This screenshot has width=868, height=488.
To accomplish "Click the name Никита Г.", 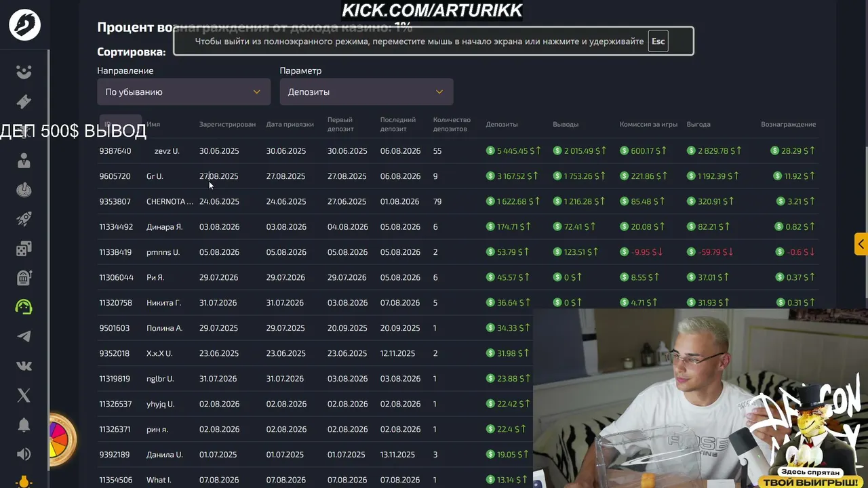I will tap(163, 303).
